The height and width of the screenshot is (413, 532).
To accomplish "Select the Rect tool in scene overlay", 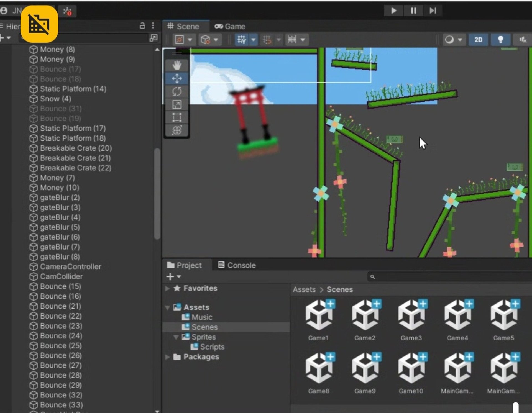I will click(177, 117).
